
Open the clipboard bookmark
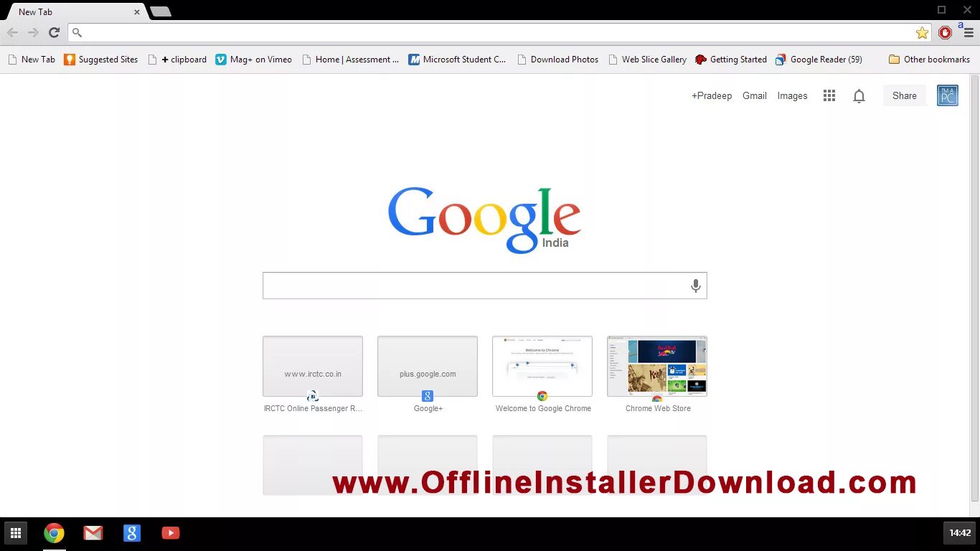(x=177, y=60)
